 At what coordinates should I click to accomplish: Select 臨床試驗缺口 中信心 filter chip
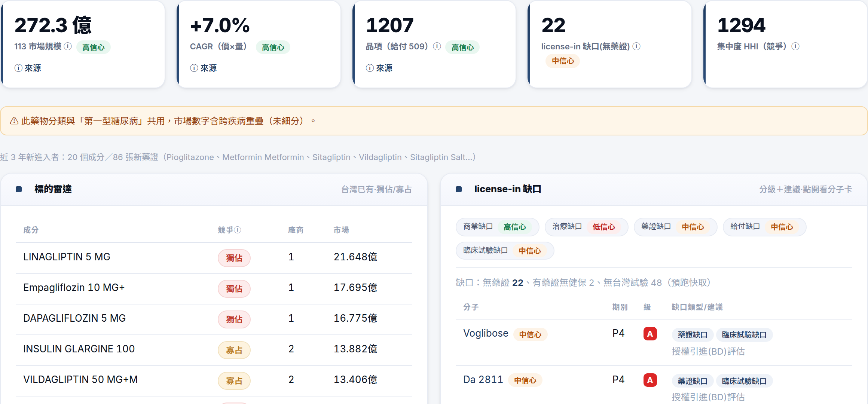click(x=505, y=251)
